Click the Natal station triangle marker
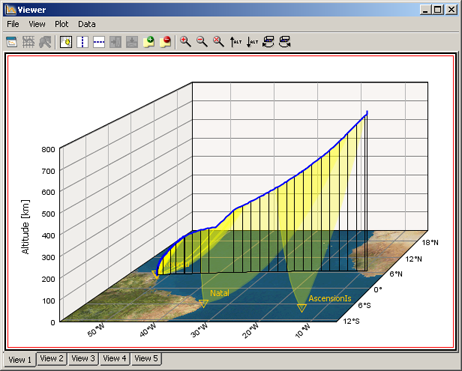Screen dimensions: 462x371 tap(203, 303)
